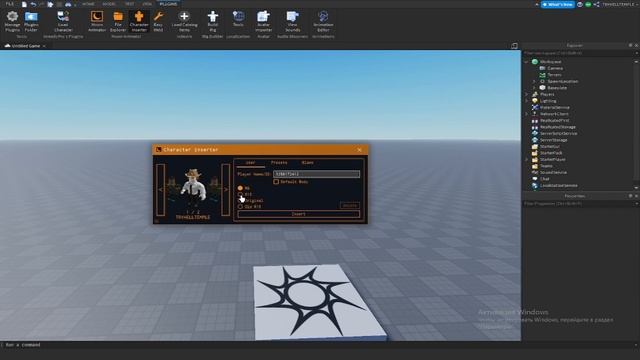Click the small Update button
This screenshot has width=640, height=360.
(349, 205)
